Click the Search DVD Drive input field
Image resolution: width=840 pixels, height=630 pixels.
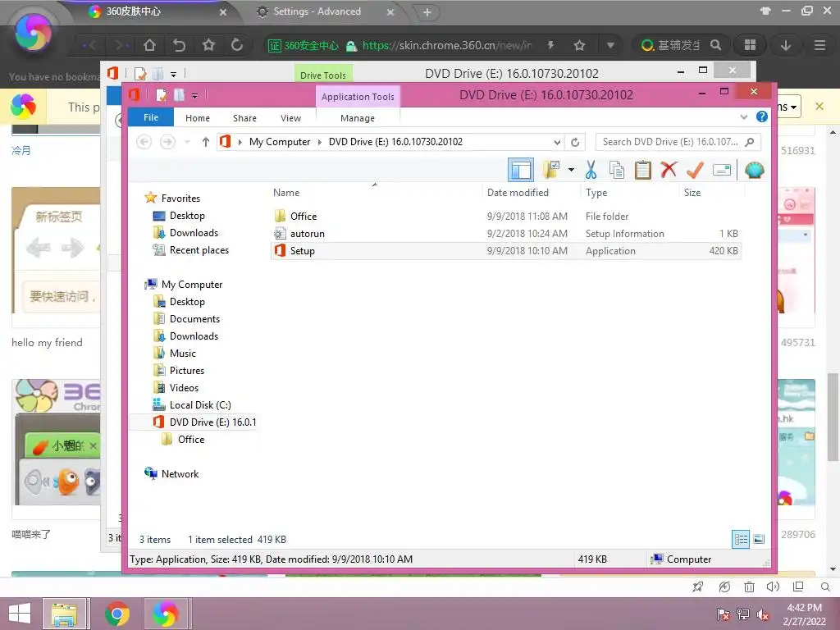[678, 142]
